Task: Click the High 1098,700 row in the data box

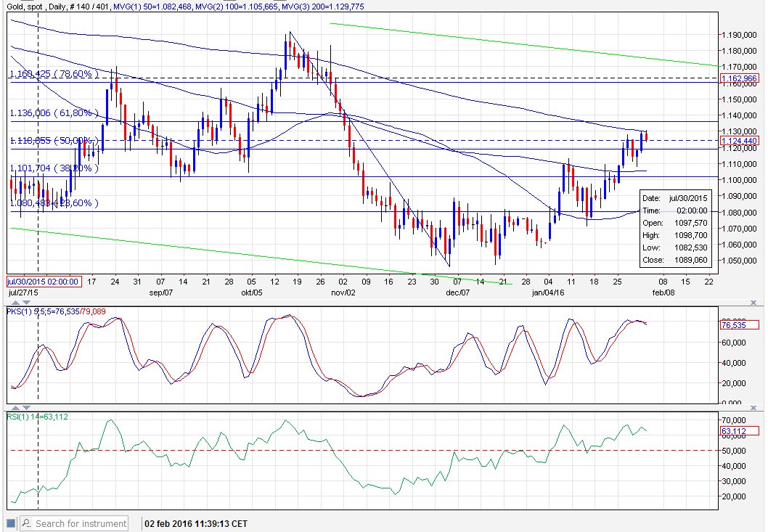Action: point(675,235)
